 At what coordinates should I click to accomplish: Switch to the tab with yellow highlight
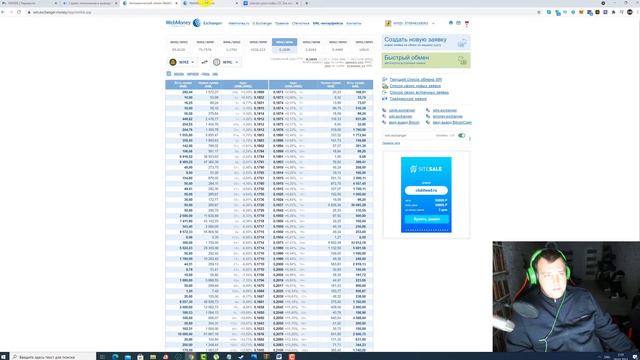click(x=210, y=3)
